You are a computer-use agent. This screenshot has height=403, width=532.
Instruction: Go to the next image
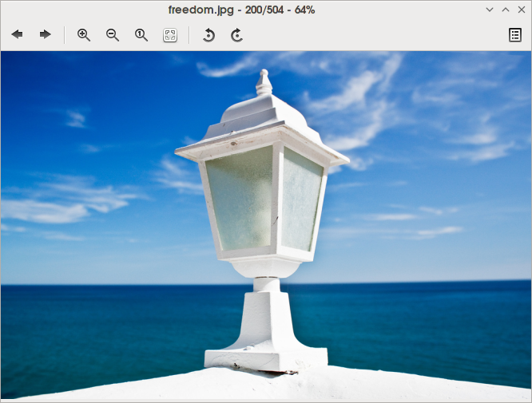pos(45,34)
